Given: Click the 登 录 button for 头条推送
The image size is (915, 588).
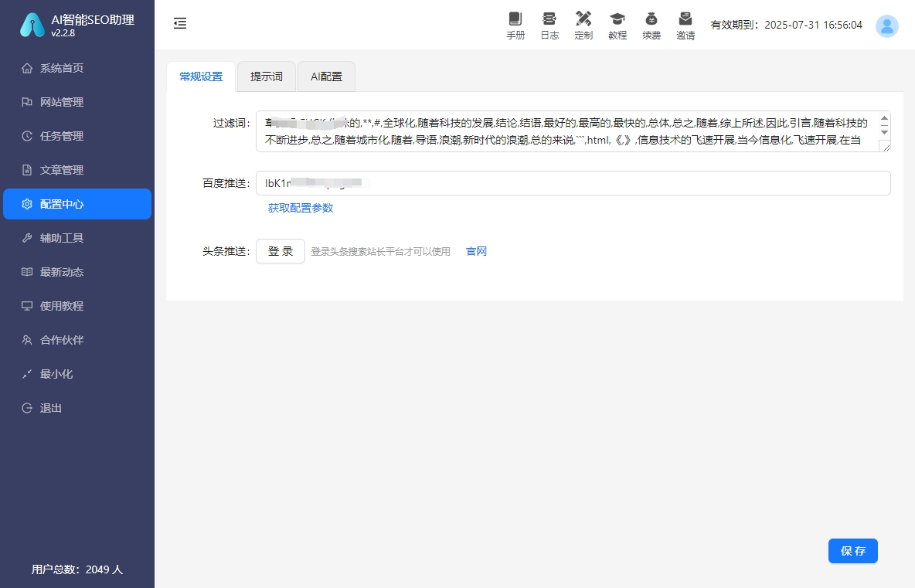Looking at the screenshot, I should [280, 251].
